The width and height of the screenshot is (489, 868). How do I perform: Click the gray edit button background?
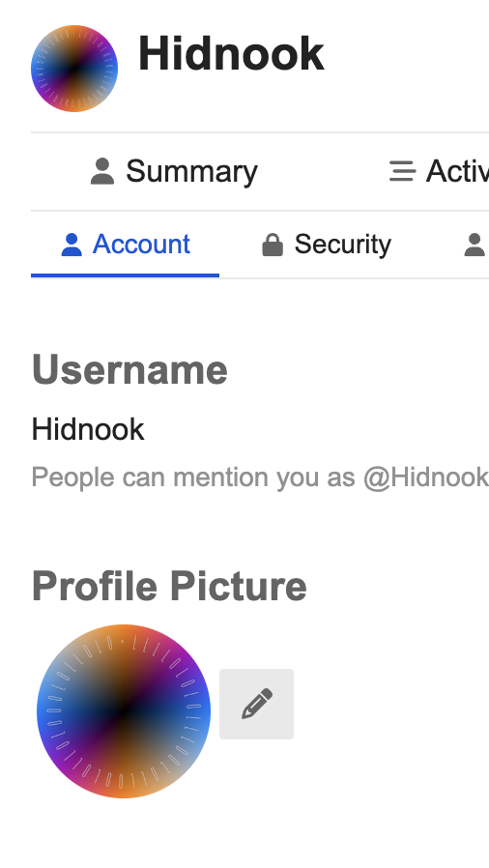257,704
